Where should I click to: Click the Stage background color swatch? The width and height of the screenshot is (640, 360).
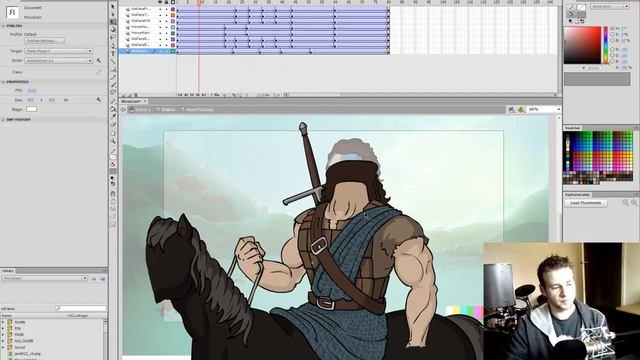coord(31,109)
